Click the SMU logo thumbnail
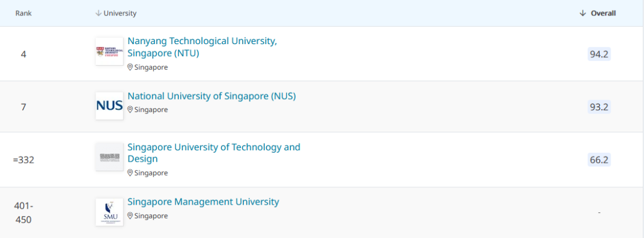Viewport: 644px width, 238px height. coord(109,212)
